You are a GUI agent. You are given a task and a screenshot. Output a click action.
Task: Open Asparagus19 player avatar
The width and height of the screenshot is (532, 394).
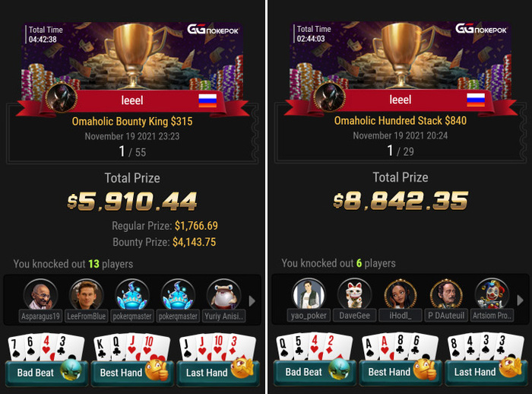[x=41, y=295]
